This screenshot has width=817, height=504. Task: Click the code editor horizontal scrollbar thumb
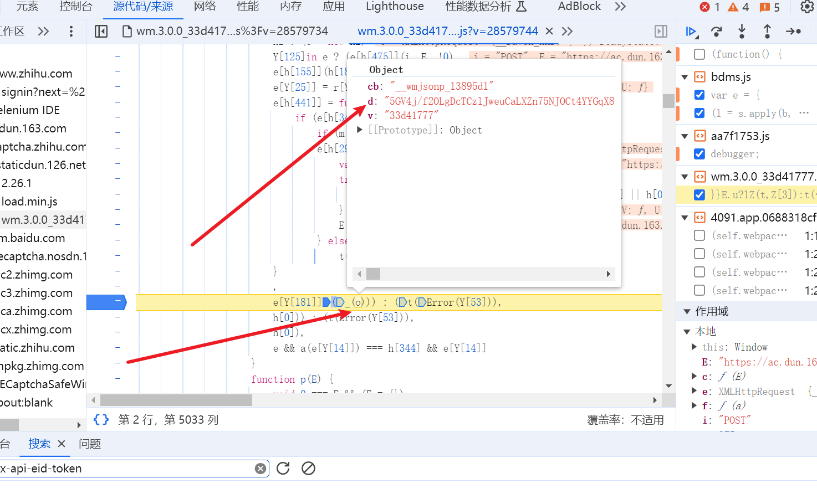176,400
